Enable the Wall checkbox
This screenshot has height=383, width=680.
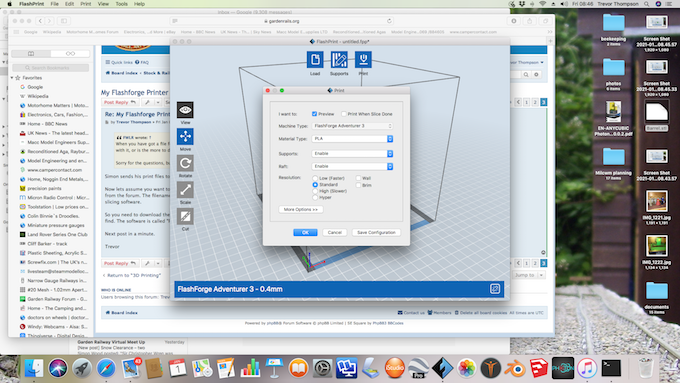click(358, 178)
